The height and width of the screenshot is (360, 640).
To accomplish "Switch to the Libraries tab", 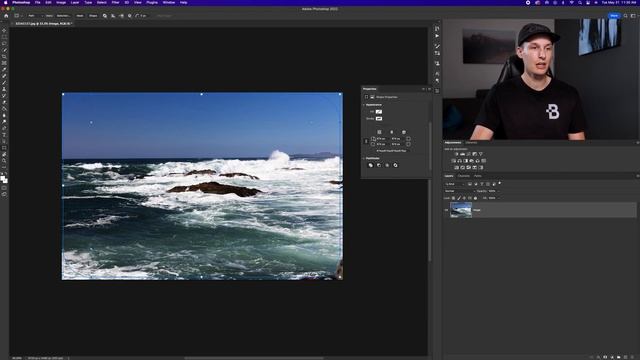I will point(471,142).
